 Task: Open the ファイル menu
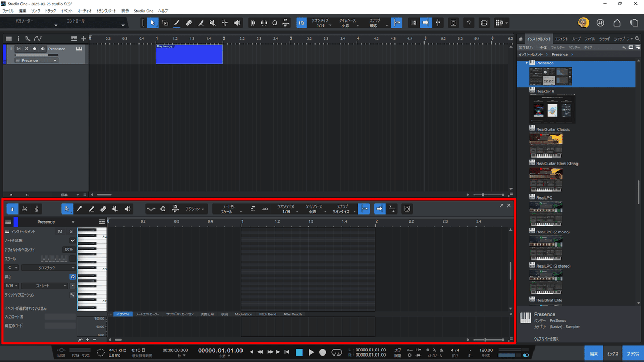point(8,11)
